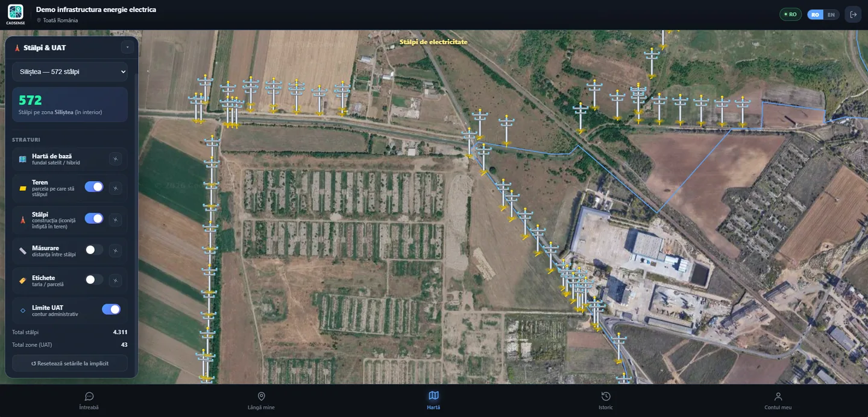Click the tag icon of Etichete
868x417 pixels.
pos(22,281)
